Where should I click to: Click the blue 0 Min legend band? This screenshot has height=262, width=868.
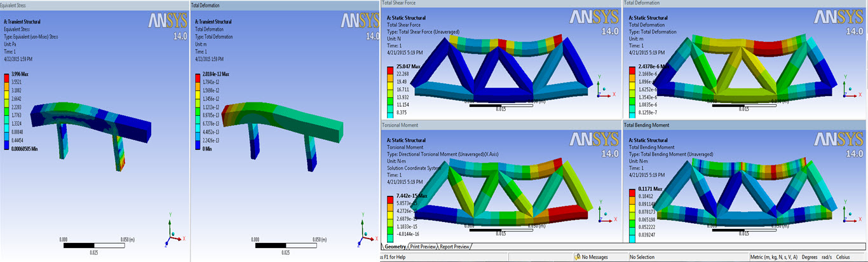click(x=200, y=148)
